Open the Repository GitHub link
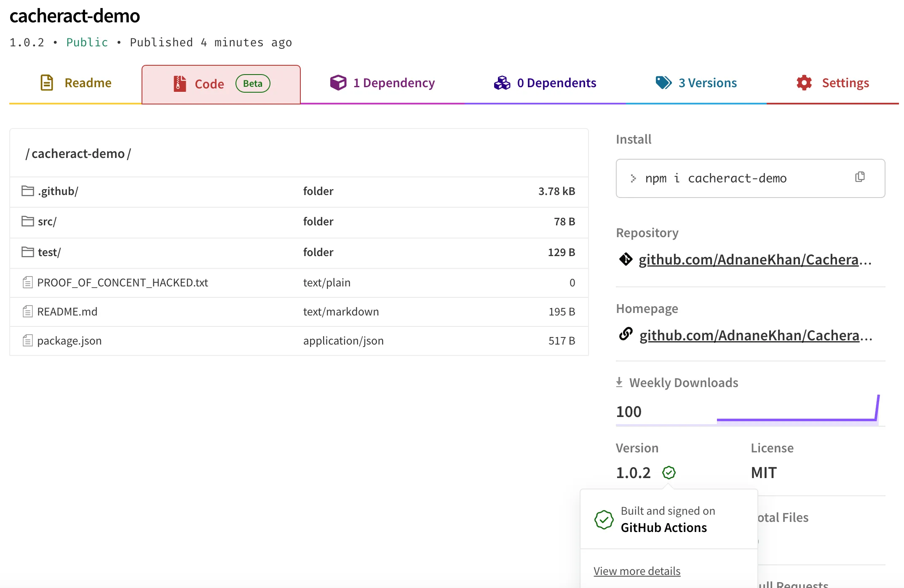This screenshot has height=588, width=904. click(x=755, y=260)
